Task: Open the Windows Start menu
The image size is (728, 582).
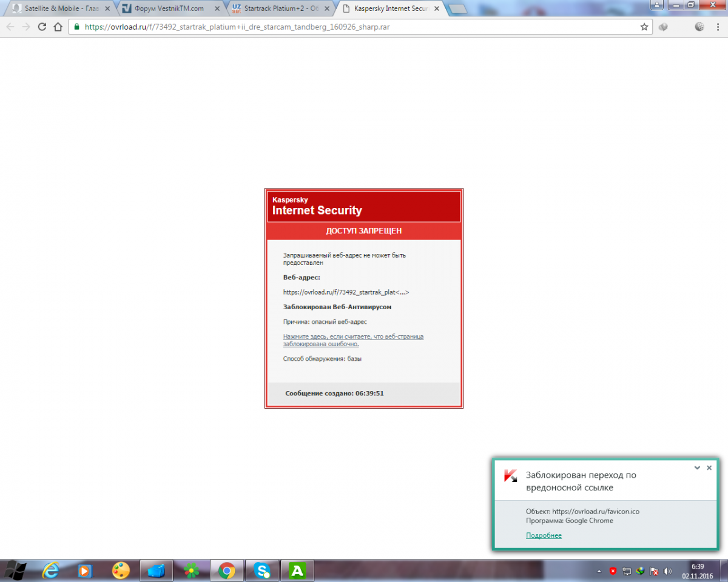Action: click(15, 570)
